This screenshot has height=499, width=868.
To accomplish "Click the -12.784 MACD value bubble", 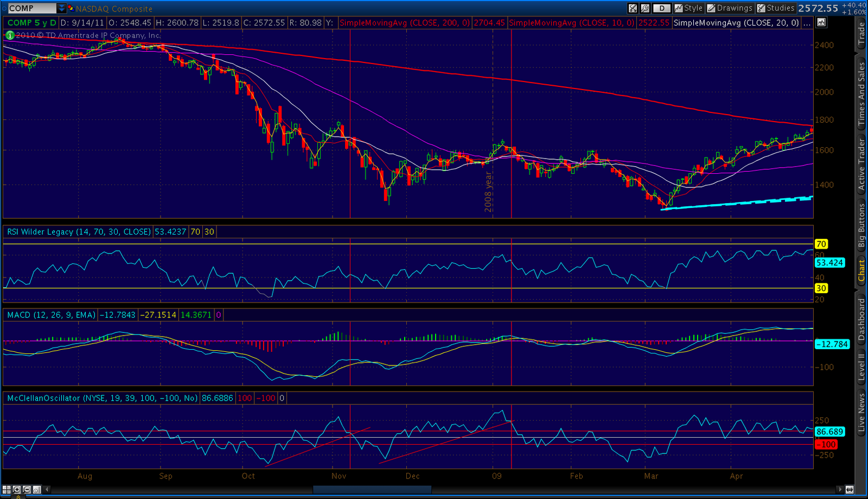I will click(x=832, y=344).
